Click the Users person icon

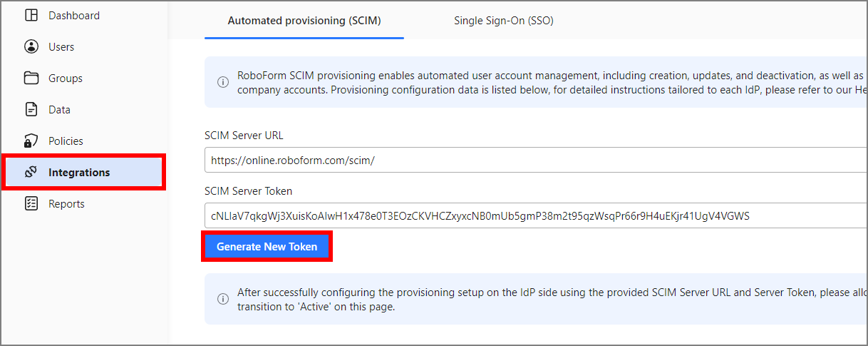click(31, 47)
